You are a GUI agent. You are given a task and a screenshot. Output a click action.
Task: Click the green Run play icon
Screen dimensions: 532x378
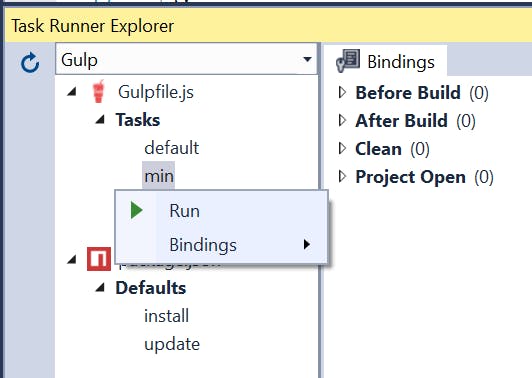(x=136, y=210)
